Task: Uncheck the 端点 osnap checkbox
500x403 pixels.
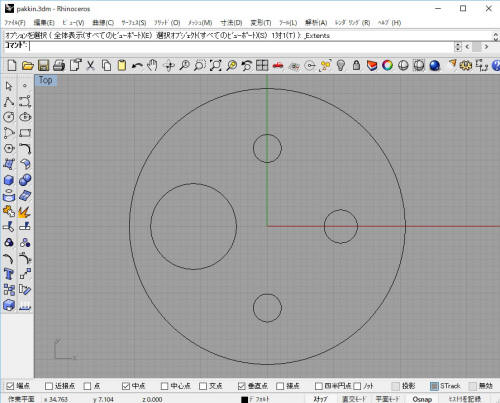Action: 10,386
